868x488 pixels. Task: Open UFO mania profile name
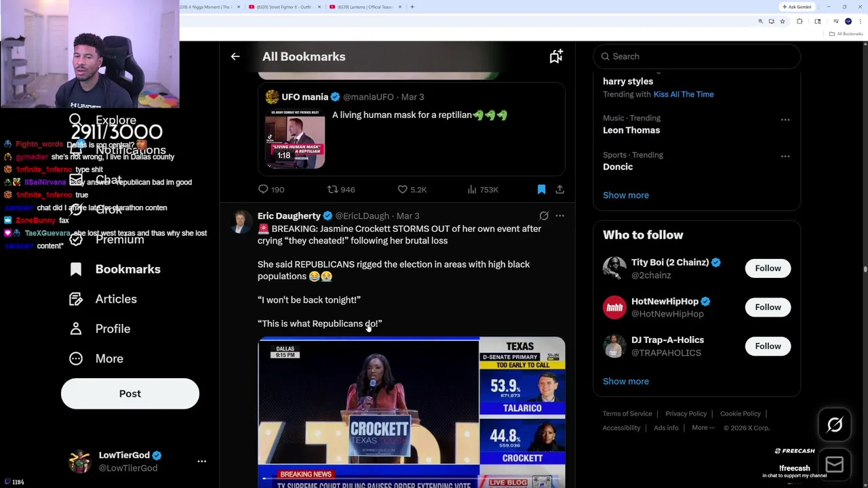[x=304, y=97]
